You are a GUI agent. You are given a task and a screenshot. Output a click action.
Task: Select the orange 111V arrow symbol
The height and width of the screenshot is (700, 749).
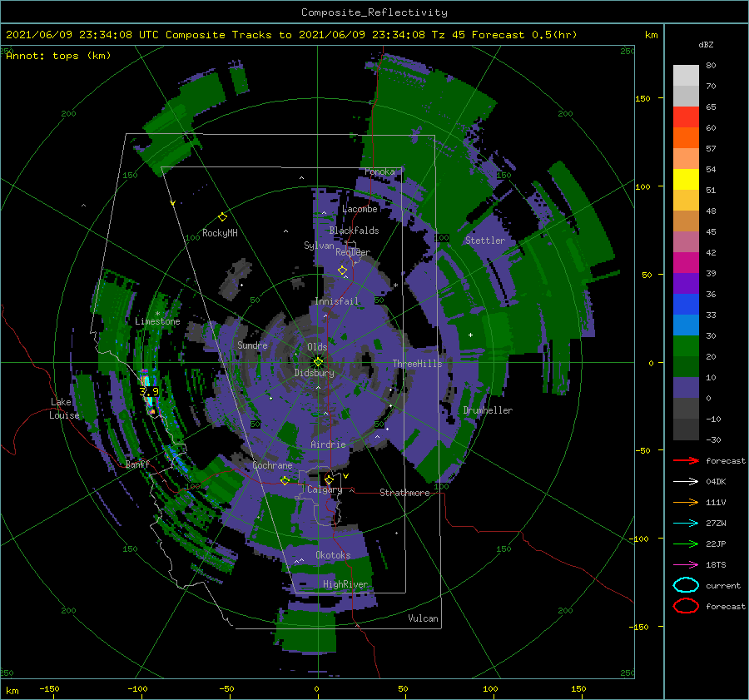click(x=686, y=502)
